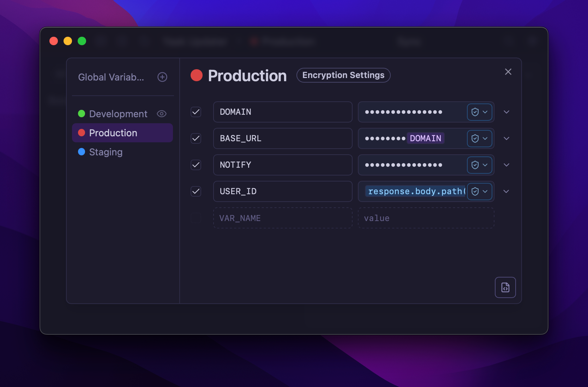Click the shield encryption icon for NOTIFY
This screenshot has width=588, height=387.
(x=475, y=165)
